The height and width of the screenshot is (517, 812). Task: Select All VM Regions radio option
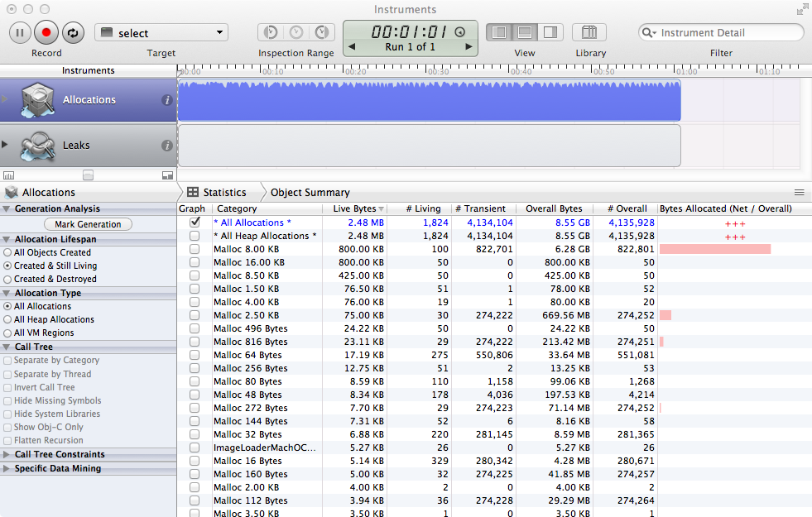point(7,333)
